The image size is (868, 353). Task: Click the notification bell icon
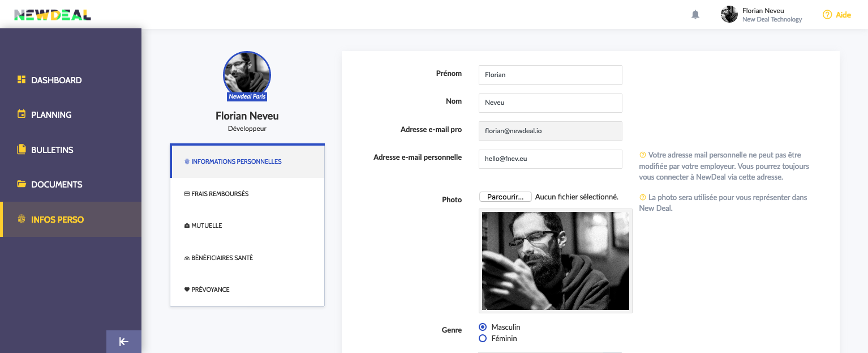pos(695,15)
